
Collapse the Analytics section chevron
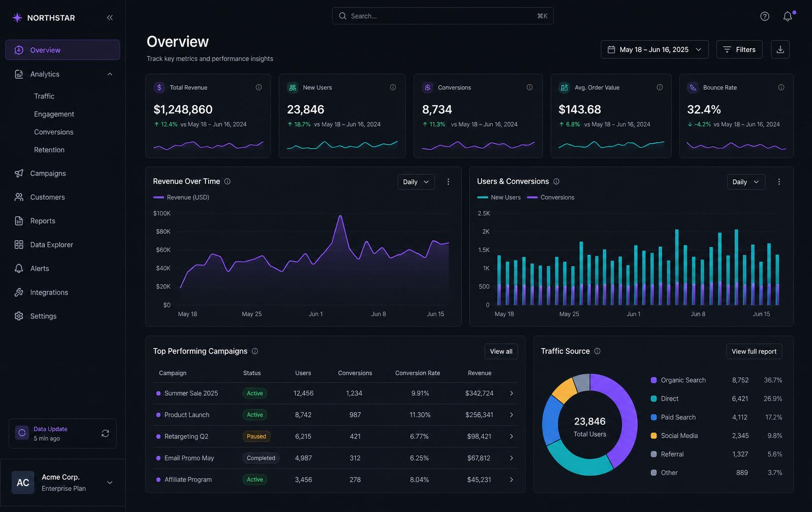[110, 74]
